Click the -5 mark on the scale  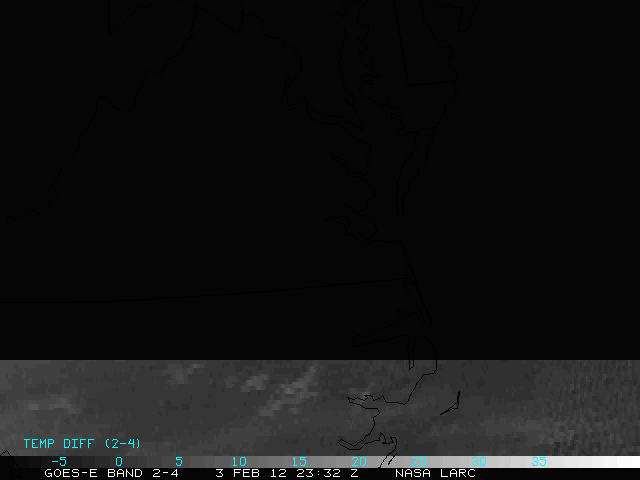tap(58, 461)
